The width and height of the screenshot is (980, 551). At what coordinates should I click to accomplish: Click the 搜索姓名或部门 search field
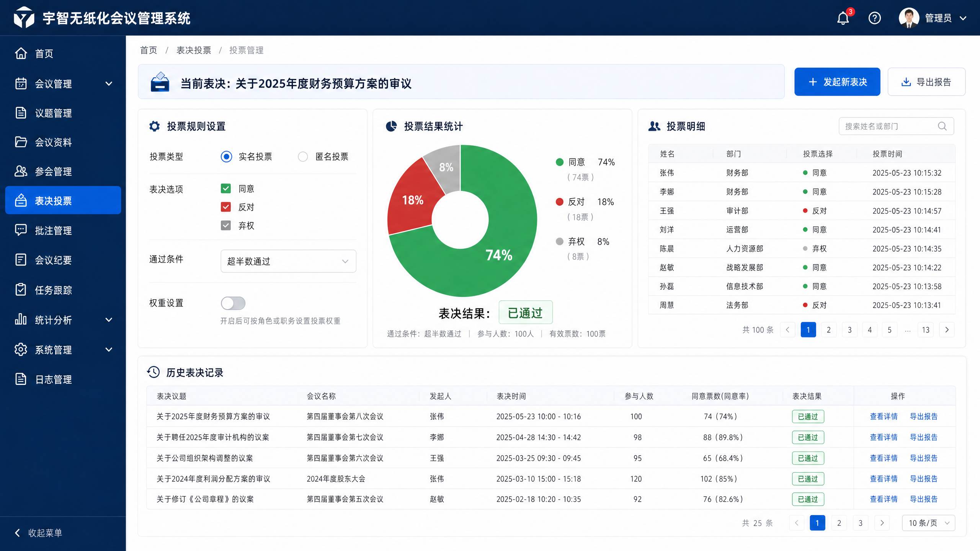pos(896,126)
